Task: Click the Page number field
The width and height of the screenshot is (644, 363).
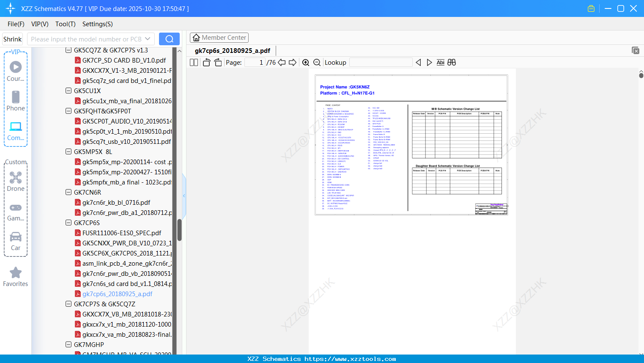Action: pyautogui.click(x=255, y=62)
